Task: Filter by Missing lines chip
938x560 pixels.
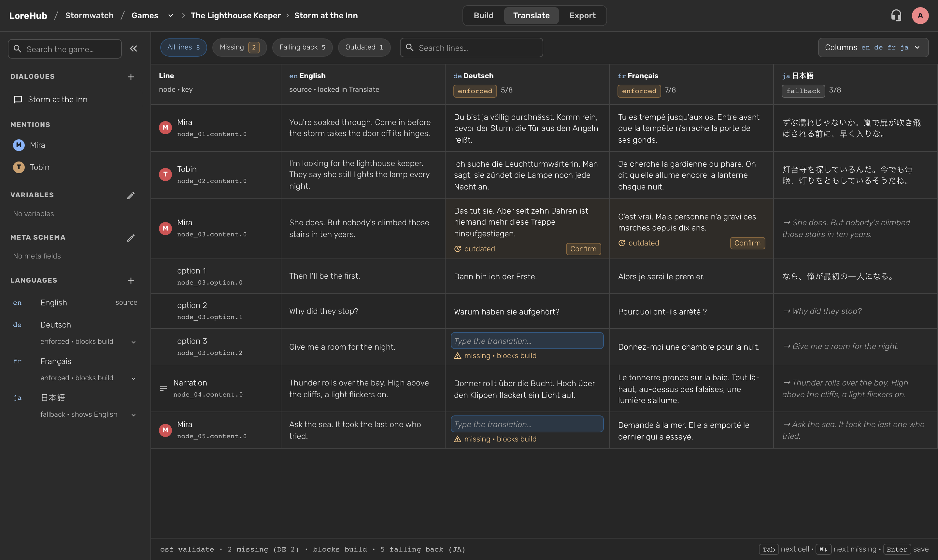Action: click(239, 47)
